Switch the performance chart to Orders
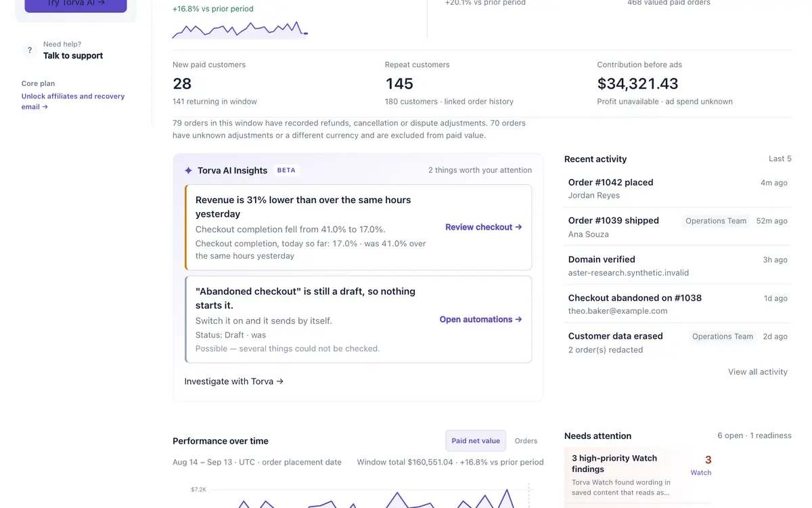812x508 pixels. pos(526,441)
